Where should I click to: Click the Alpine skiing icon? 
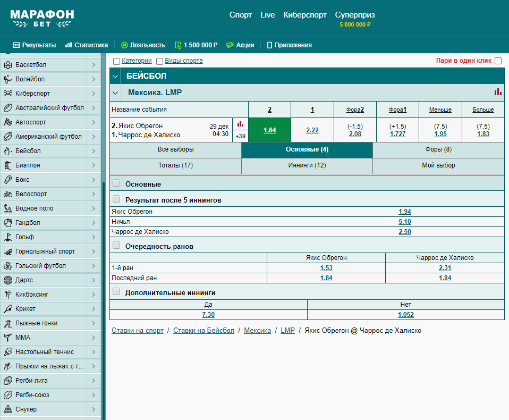click(8, 251)
